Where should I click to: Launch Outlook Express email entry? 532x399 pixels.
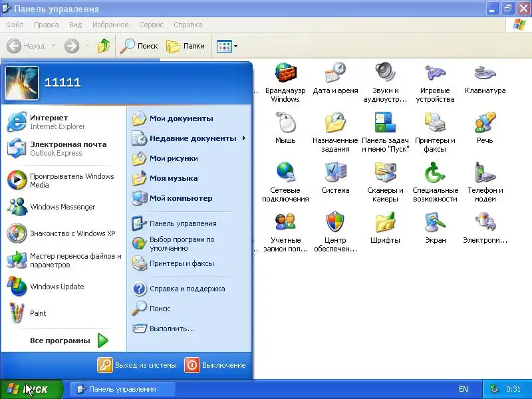pyautogui.click(x=64, y=148)
